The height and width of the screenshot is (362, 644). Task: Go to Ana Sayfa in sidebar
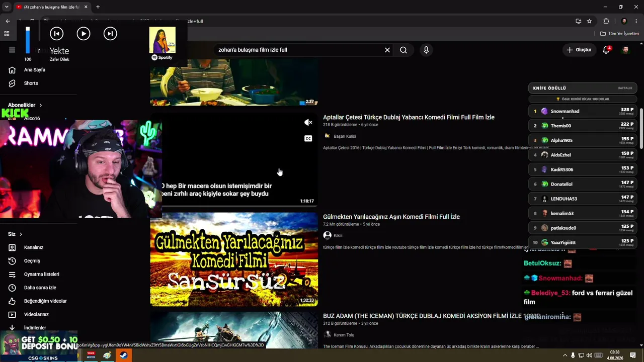35,70
